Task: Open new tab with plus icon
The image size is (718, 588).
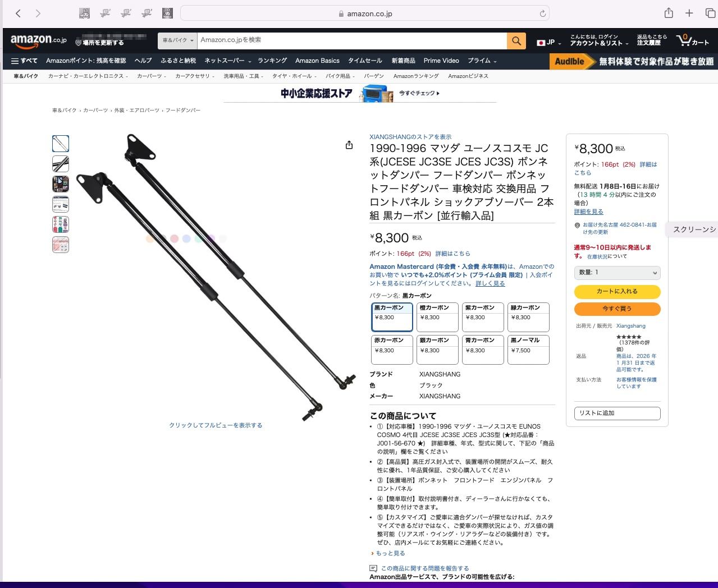Action: [x=689, y=13]
